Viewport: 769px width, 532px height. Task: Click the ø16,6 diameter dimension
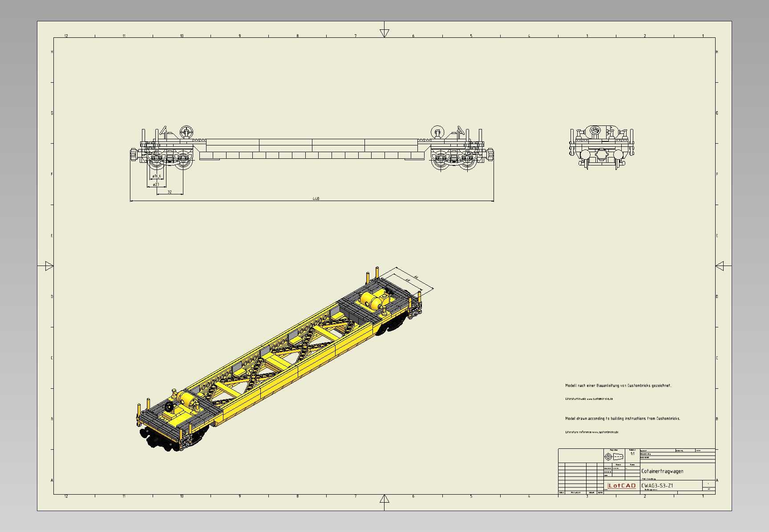(156, 177)
